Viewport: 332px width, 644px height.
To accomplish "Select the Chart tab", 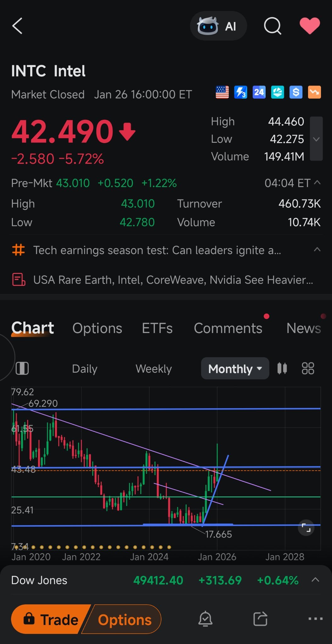I will (x=33, y=328).
